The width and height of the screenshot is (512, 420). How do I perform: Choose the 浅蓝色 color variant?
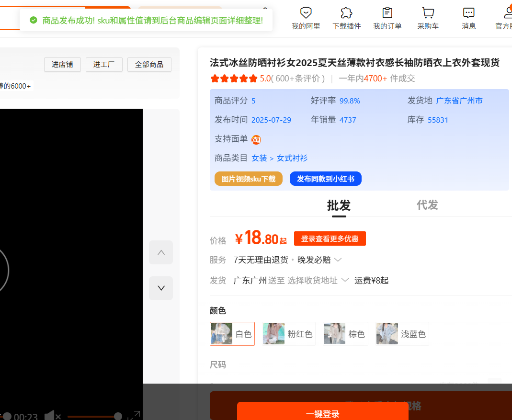tap(402, 334)
